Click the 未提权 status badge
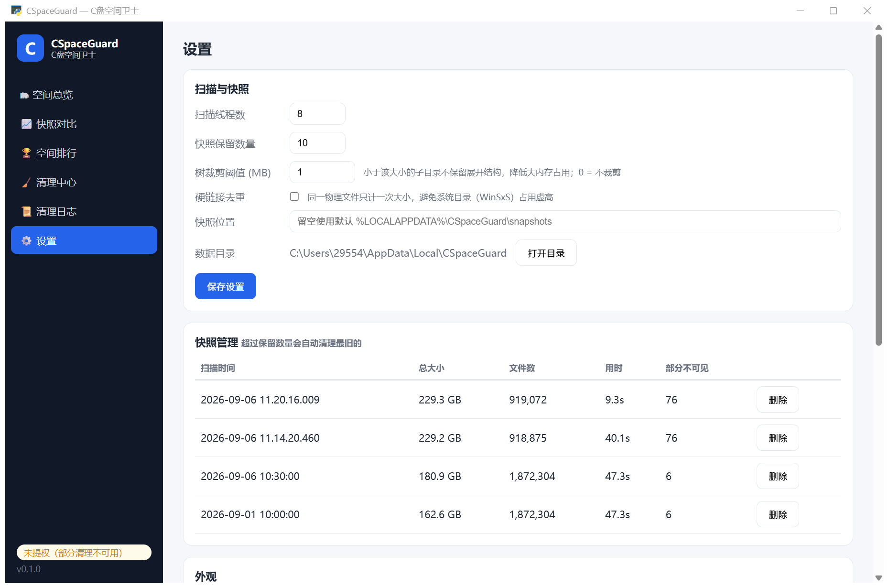 (84, 553)
